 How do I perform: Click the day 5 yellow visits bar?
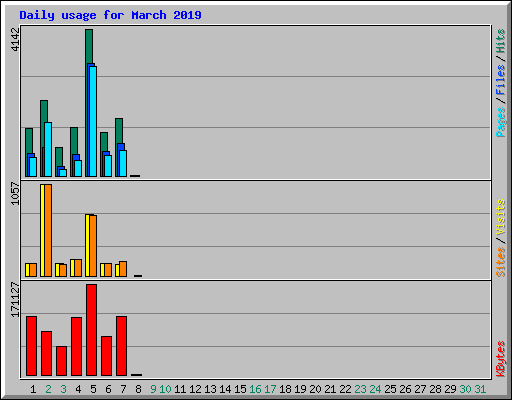point(87,245)
